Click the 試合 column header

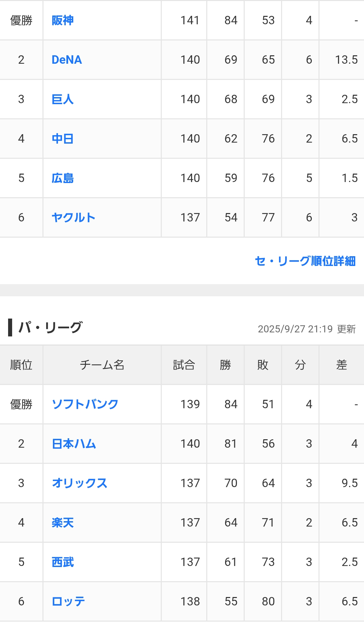point(184,365)
